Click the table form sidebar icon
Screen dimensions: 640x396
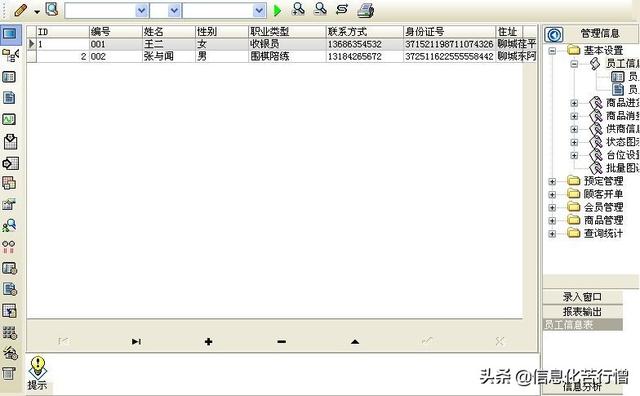click(9, 77)
